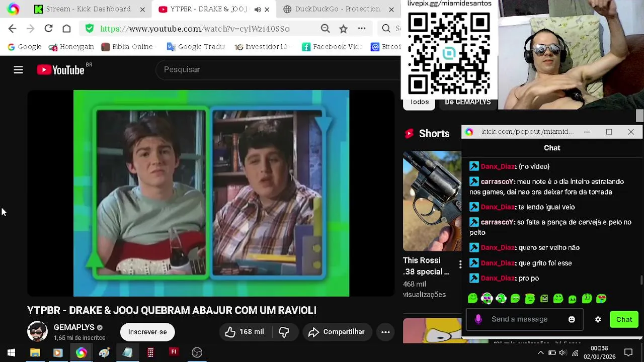Screen dimensions: 644x362
Task: Open the Investidor10 bookmark
Action: point(263,47)
